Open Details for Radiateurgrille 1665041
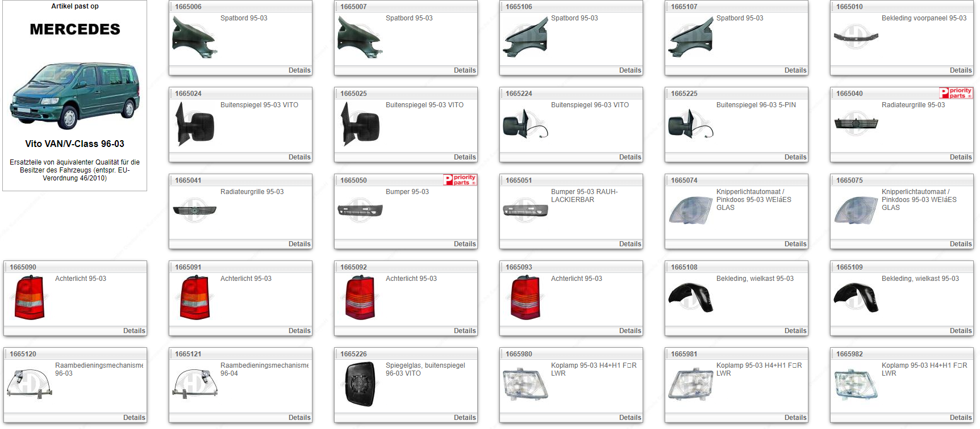Image resolution: width=980 pixels, height=429 pixels. (299, 244)
